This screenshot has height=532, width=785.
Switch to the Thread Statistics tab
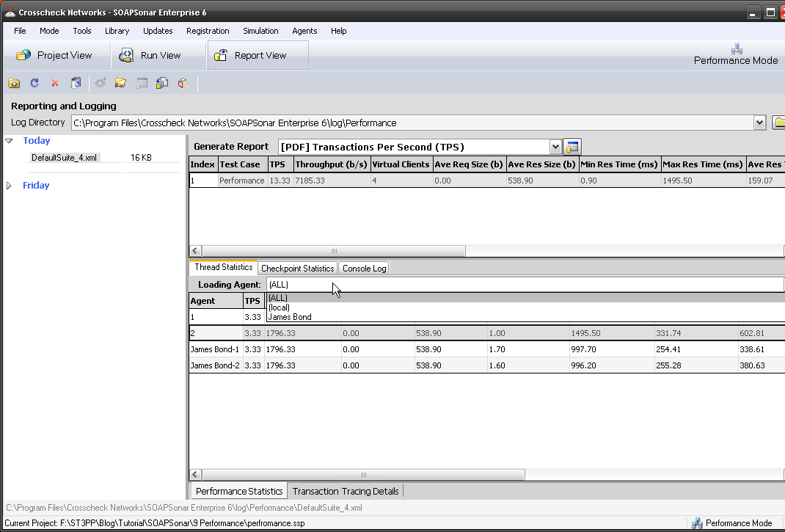click(x=223, y=268)
